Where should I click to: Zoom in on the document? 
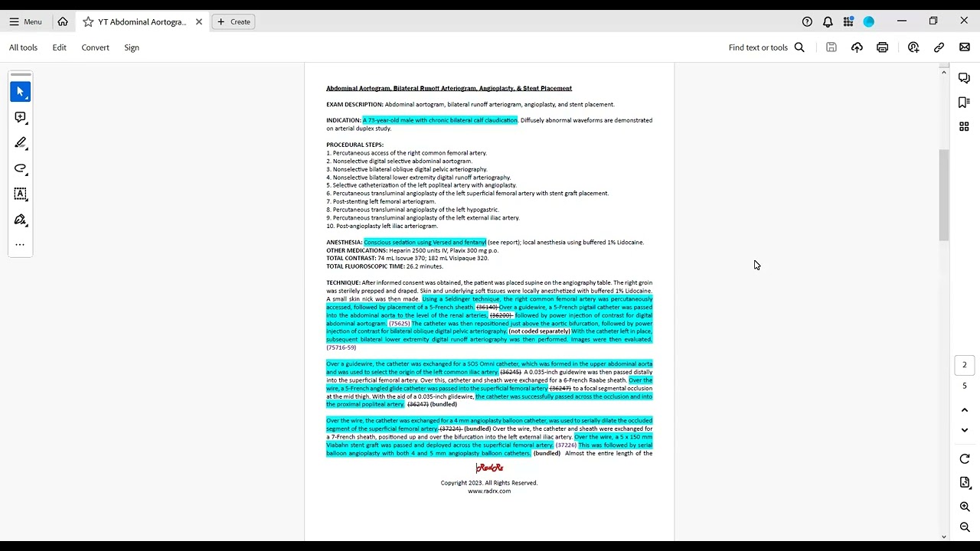[x=965, y=507]
